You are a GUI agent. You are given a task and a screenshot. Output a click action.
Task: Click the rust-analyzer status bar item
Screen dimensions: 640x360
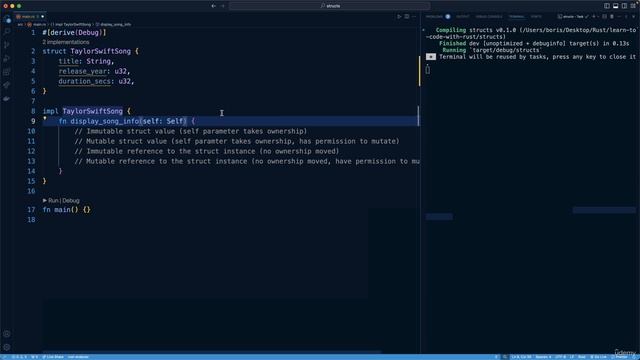(78, 357)
